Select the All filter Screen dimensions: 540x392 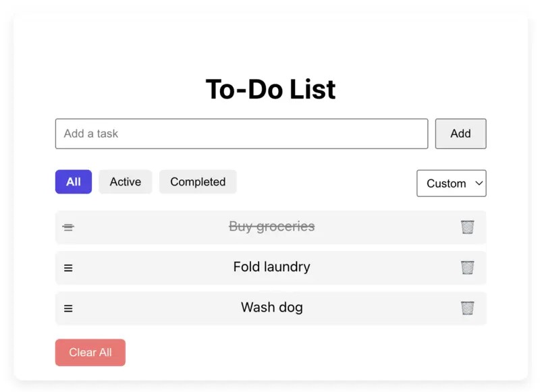pos(73,181)
